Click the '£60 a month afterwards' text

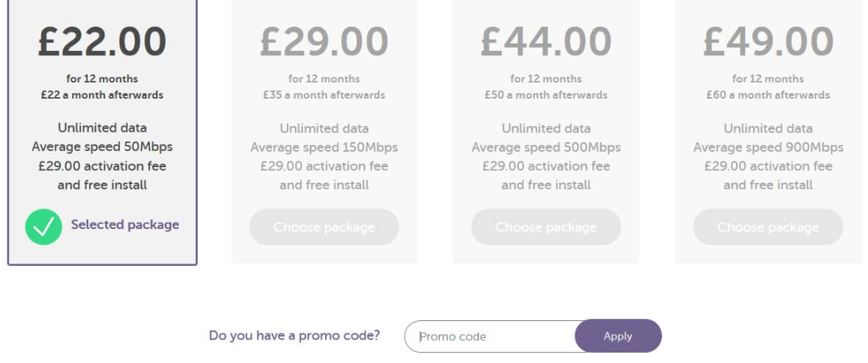[x=768, y=95]
